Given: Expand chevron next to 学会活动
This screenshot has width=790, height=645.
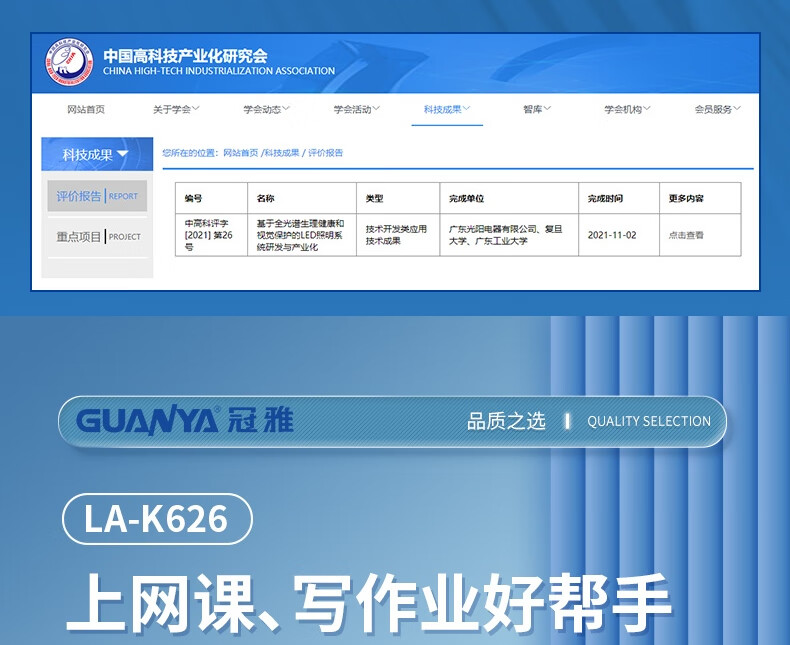Looking at the screenshot, I should pyautogui.click(x=376, y=108).
